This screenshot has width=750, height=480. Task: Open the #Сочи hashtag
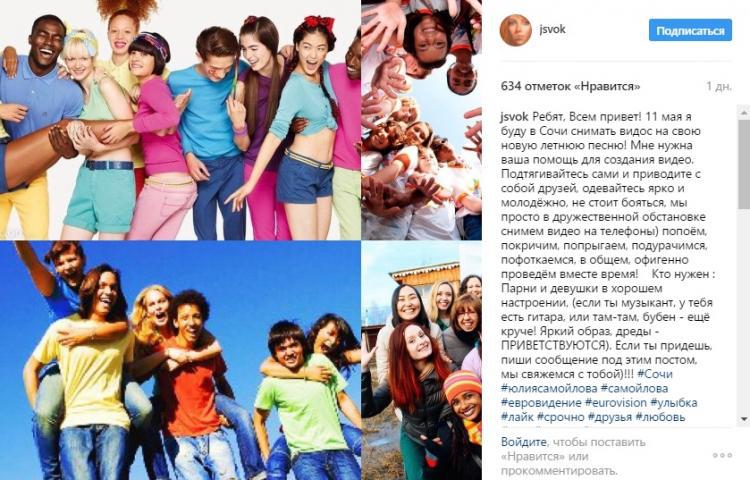tap(655, 374)
